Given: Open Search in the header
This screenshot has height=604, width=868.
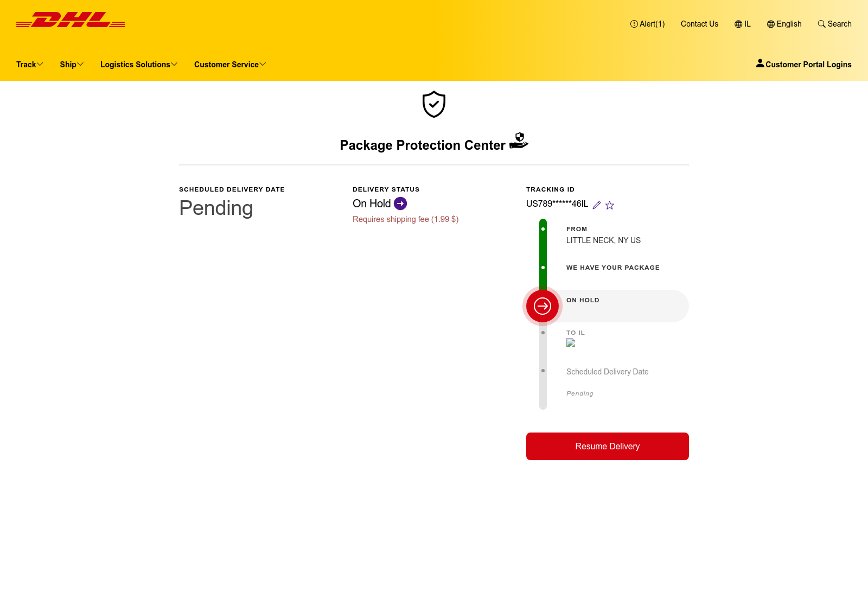Looking at the screenshot, I should (x=834, y=24).
